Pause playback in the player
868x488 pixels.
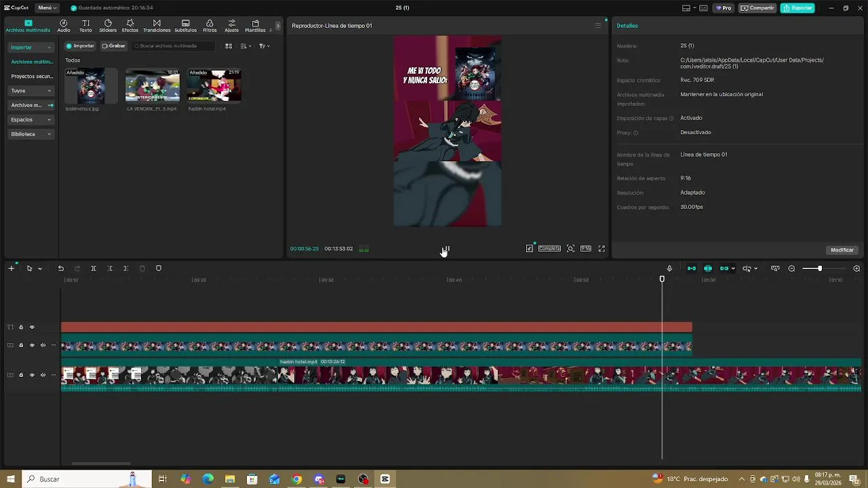coord(446,249)
